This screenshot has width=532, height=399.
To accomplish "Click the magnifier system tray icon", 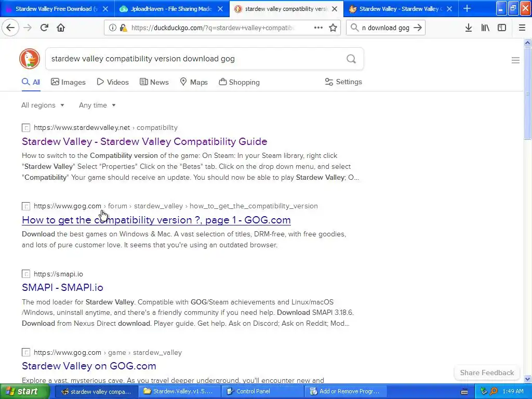I will pyautogui.click(x=494, y=391).
